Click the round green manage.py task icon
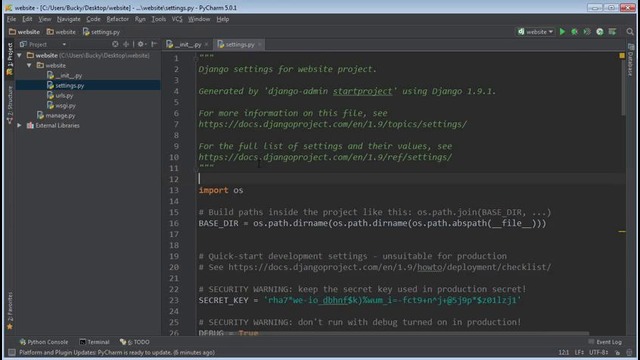The height and width of the screenshot is (360, 640). (600, 32)
